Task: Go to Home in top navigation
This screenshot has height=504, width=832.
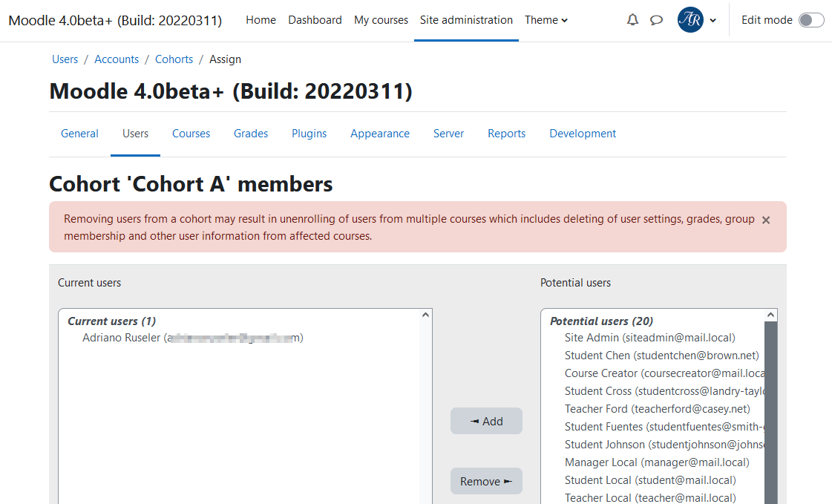Action: coord(261,20)
